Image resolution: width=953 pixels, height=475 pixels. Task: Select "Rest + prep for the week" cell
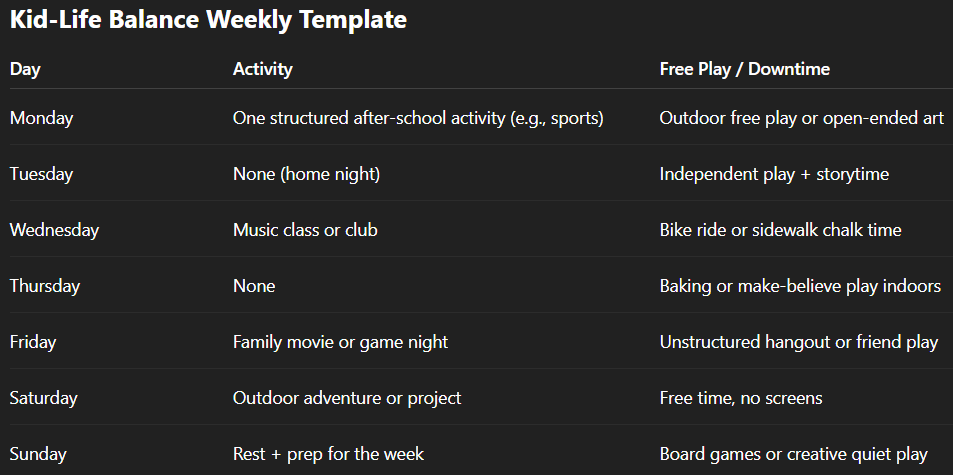(x=328, y=454)
